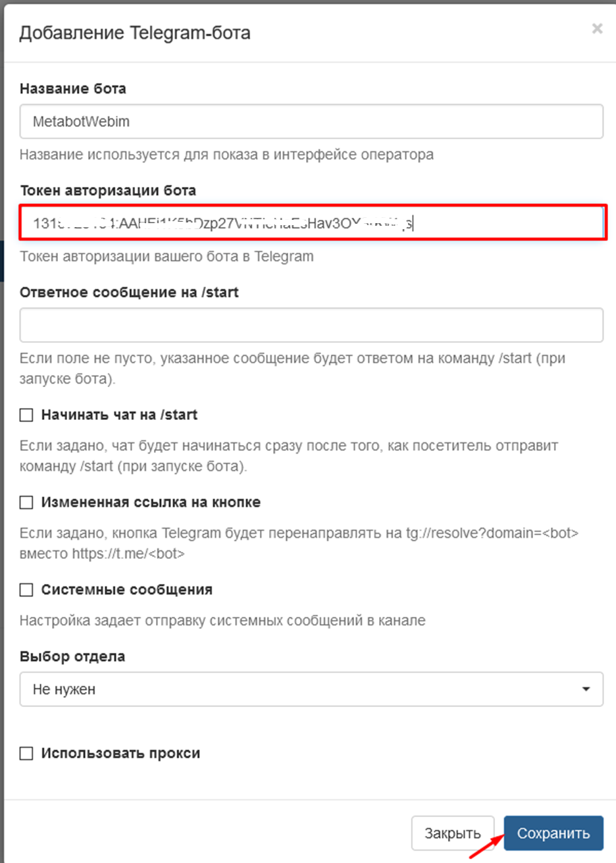Viewport: 616px width, 863px height.
Task: Open the 'Выбор отдела' dropdown showing 'Не нужен'
Action: tap(311, 689)
